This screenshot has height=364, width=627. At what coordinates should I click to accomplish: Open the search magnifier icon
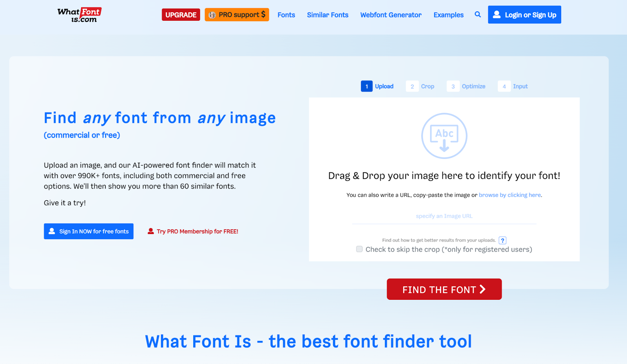tap(478, 14)
